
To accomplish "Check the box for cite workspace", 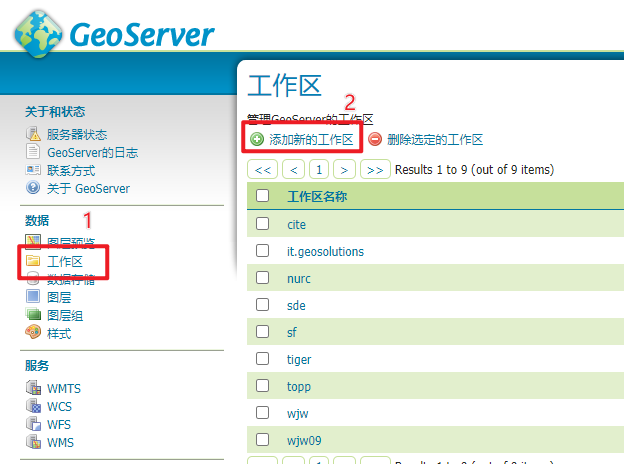I will pos(262,224).
